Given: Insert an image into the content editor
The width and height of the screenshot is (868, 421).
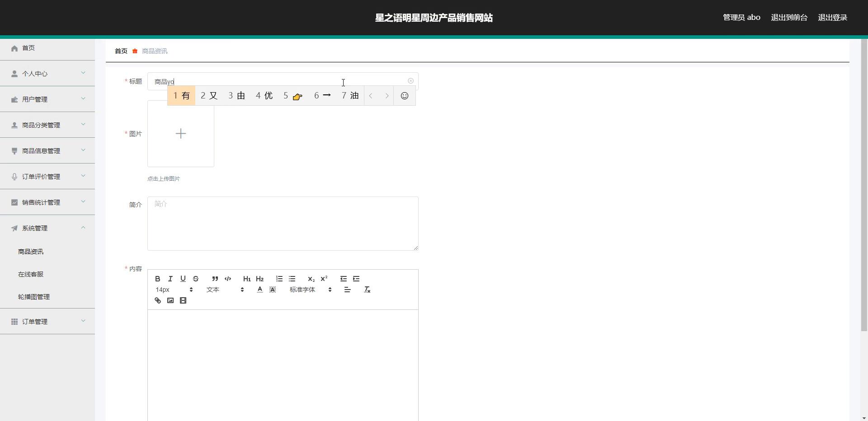Looking at the screenshot, I should [170, 300].
